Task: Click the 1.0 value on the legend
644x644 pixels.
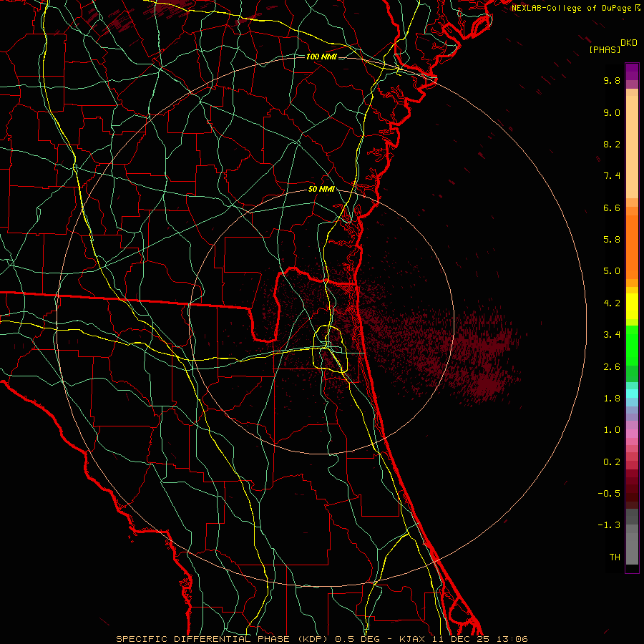Action: (x=612, y=430)
